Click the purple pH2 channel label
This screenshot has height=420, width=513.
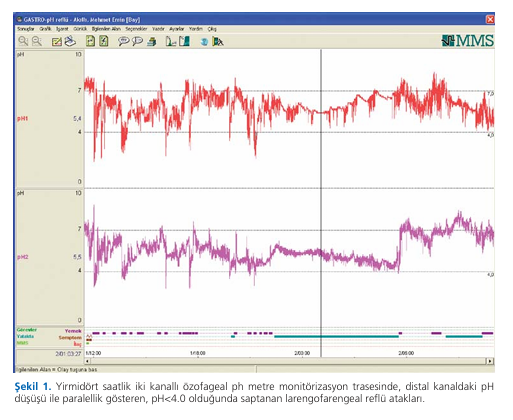coord(22,257)
